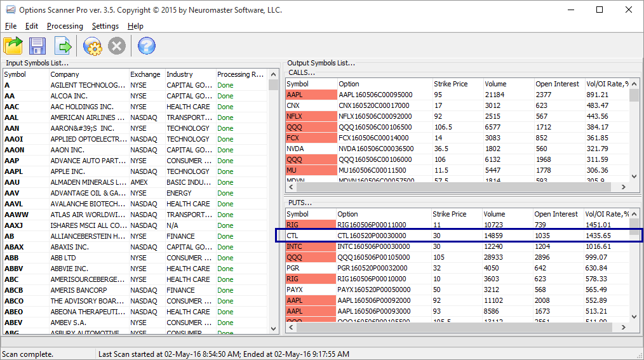The height and width of the screenshot is (360, 644).
Task: Sort input list by Industry column header
Action: point(191,74)
